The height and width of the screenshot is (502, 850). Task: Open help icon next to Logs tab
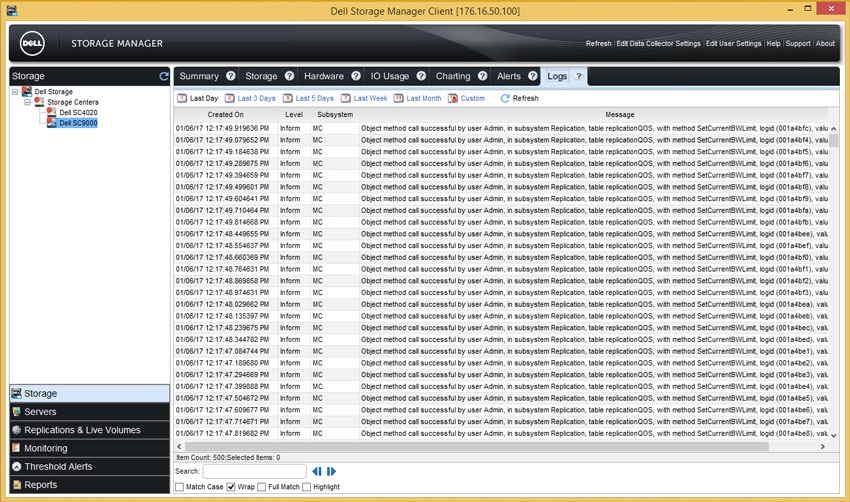coord(579,76)
